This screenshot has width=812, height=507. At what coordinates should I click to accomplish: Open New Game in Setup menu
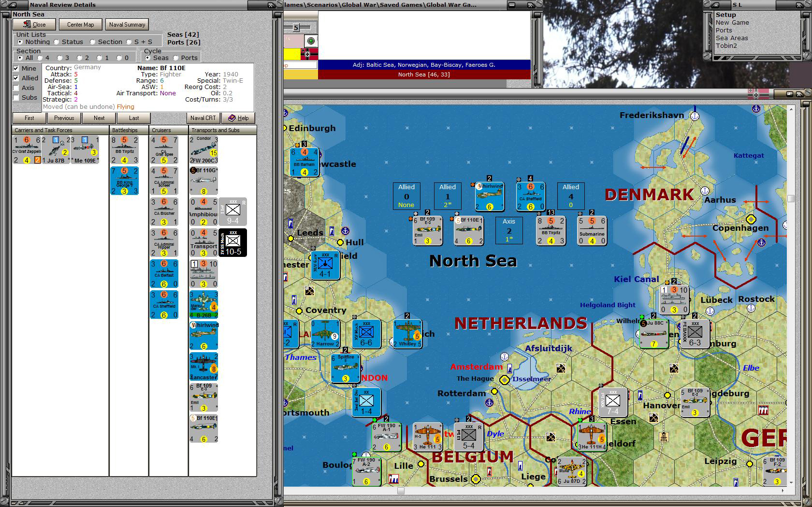pyautogui.click(x=732, y=23)
